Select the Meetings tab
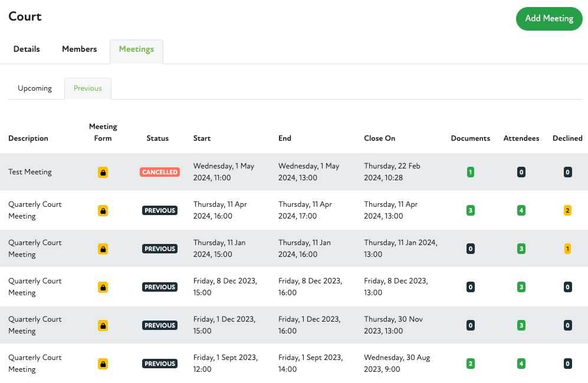The height and width of the screenshot is (383, 588). tap(136, 49)
